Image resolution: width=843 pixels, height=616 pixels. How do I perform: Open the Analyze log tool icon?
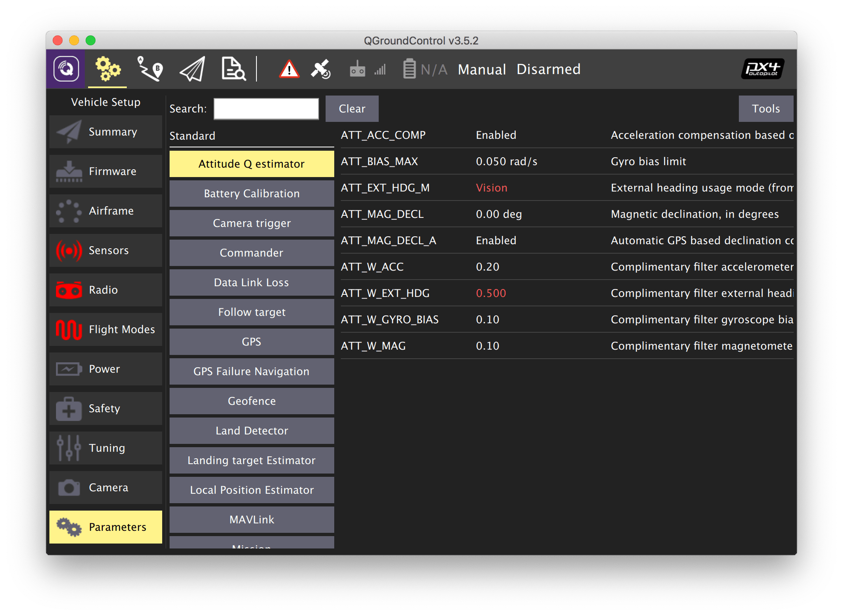(233, 69)
